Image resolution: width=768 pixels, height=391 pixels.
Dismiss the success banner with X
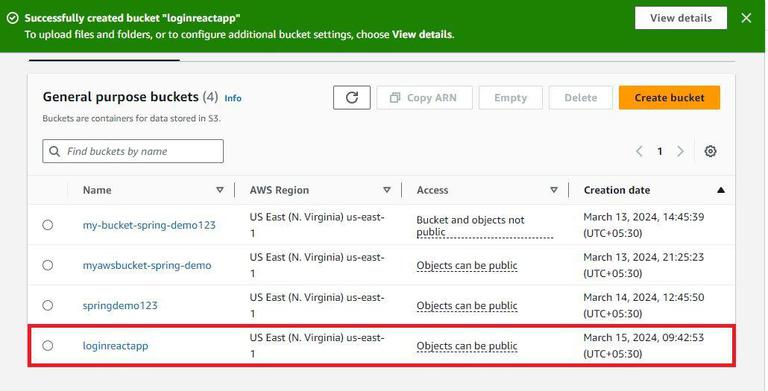(x=746, y=18)
